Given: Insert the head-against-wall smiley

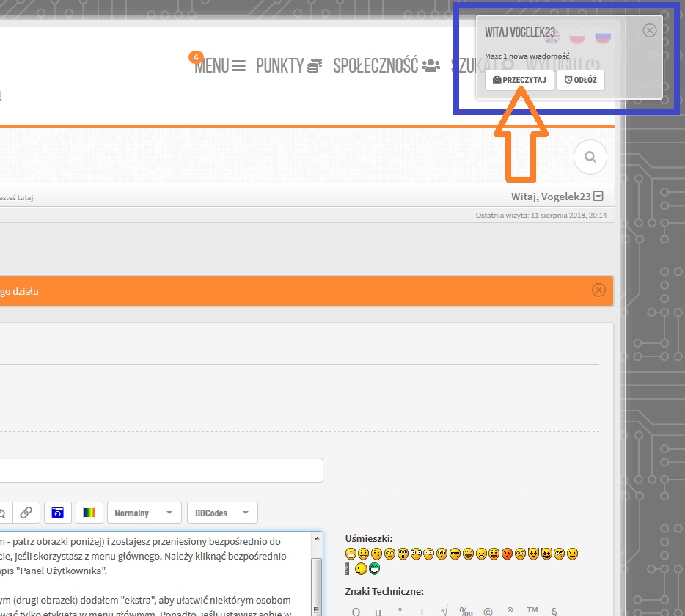Looking at the screenshot, I should click(356, 568).
